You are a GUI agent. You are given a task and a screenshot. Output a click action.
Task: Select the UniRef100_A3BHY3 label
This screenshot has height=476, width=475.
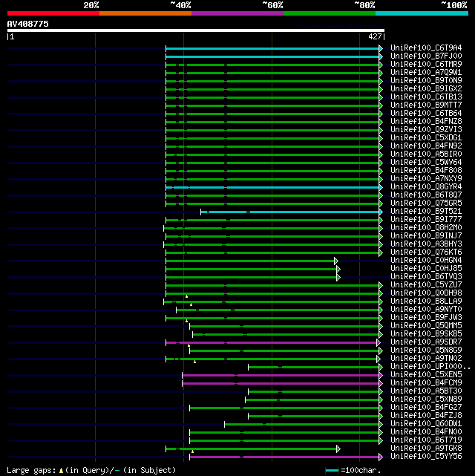(426, 244)
